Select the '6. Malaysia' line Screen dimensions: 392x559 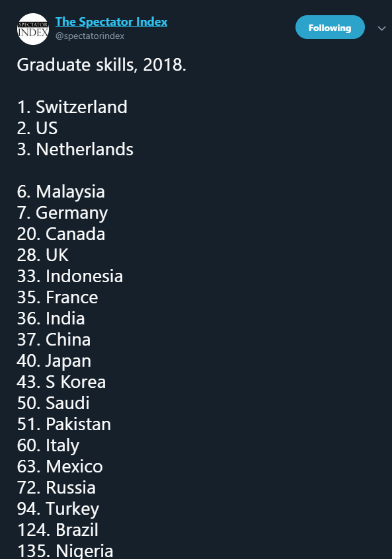61,192
